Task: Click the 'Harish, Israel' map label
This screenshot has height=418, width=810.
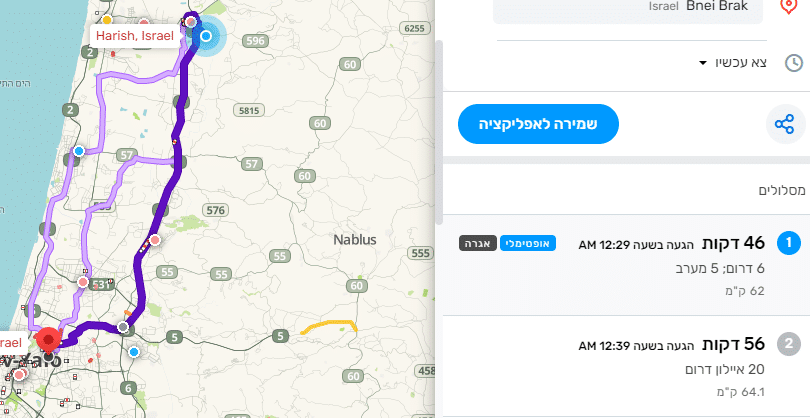Action: 133,35
